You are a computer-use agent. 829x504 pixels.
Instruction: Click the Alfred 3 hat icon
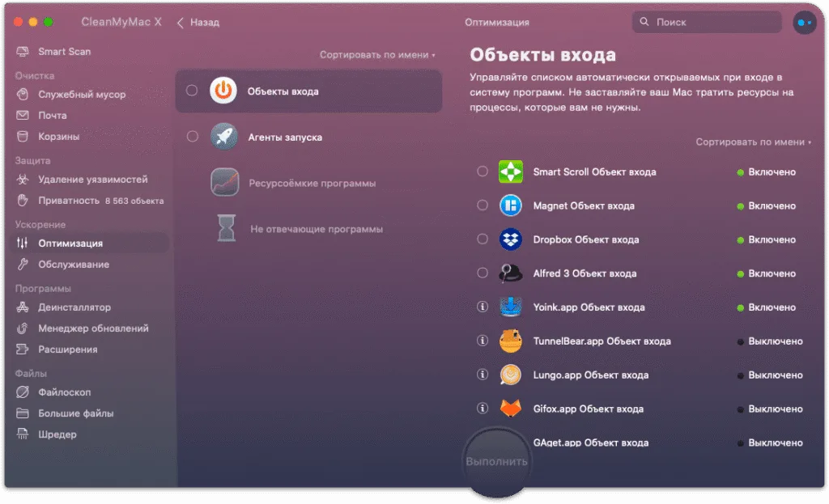[x=510, y=273]
